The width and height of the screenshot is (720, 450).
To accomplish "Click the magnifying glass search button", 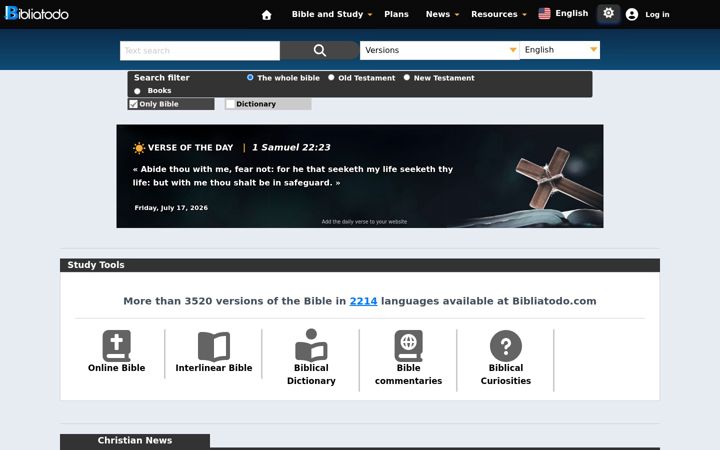I will tap(320, 51).
